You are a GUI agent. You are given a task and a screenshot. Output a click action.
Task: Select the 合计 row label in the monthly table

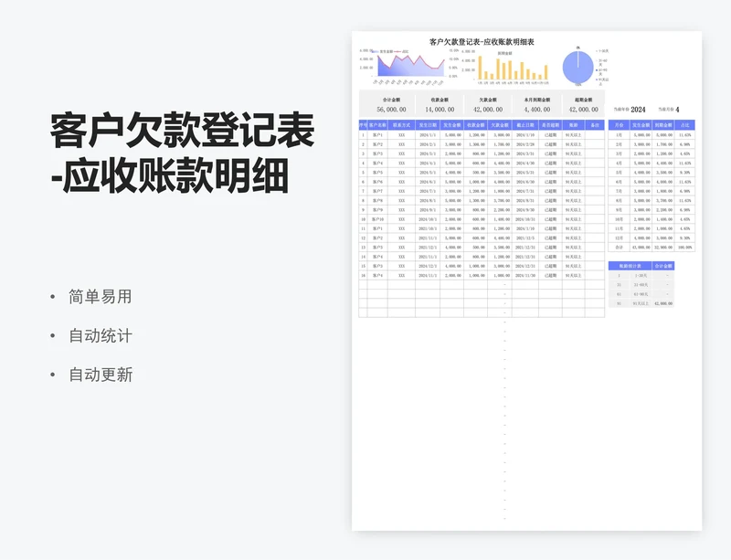(619, 248)
